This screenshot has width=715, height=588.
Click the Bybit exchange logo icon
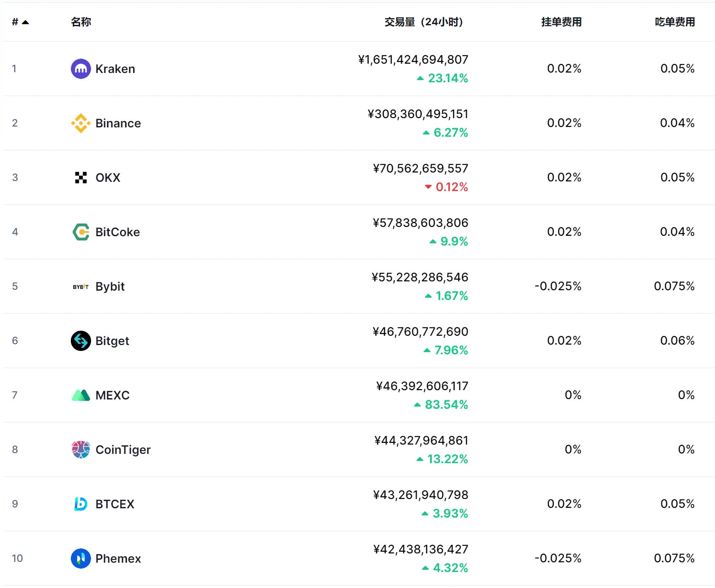click(x=81, y=287)
